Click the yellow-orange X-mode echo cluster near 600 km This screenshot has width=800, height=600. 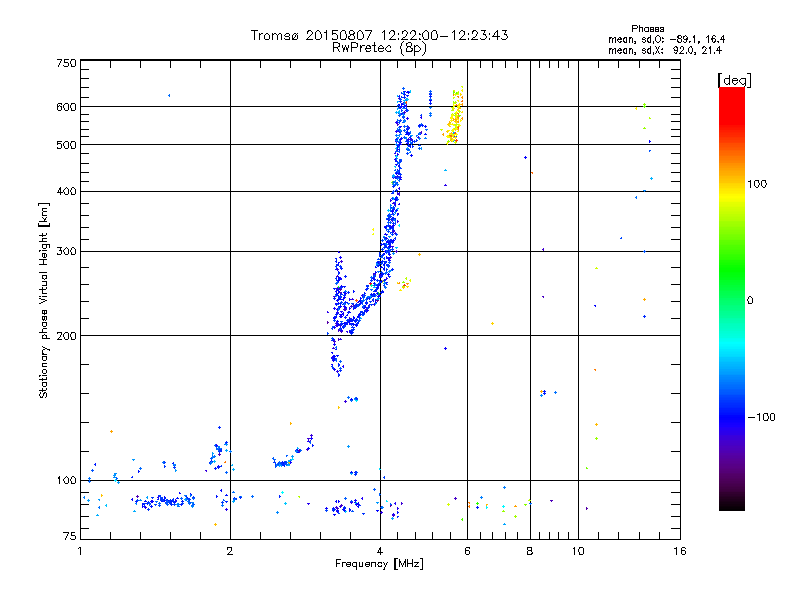(454, 116)
